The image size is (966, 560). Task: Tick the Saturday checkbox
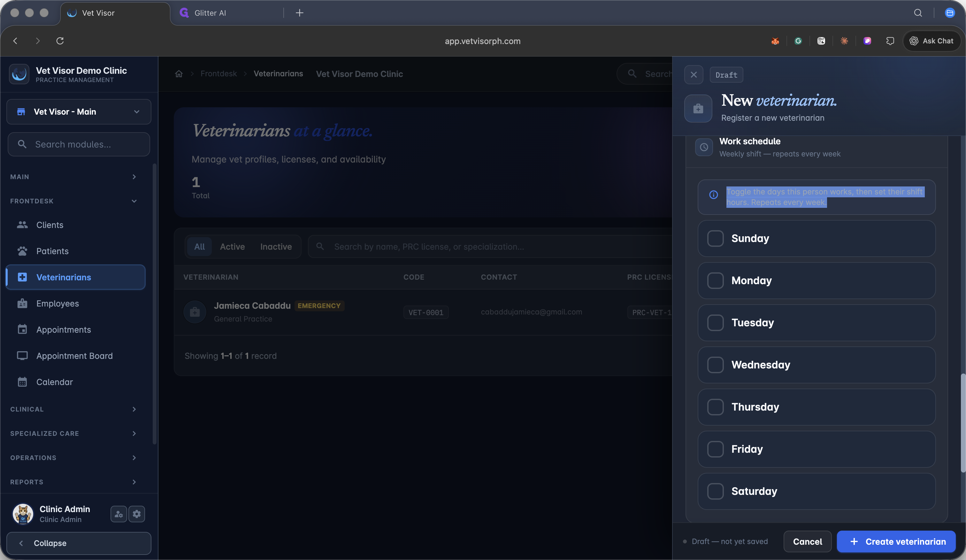[715, 491]
